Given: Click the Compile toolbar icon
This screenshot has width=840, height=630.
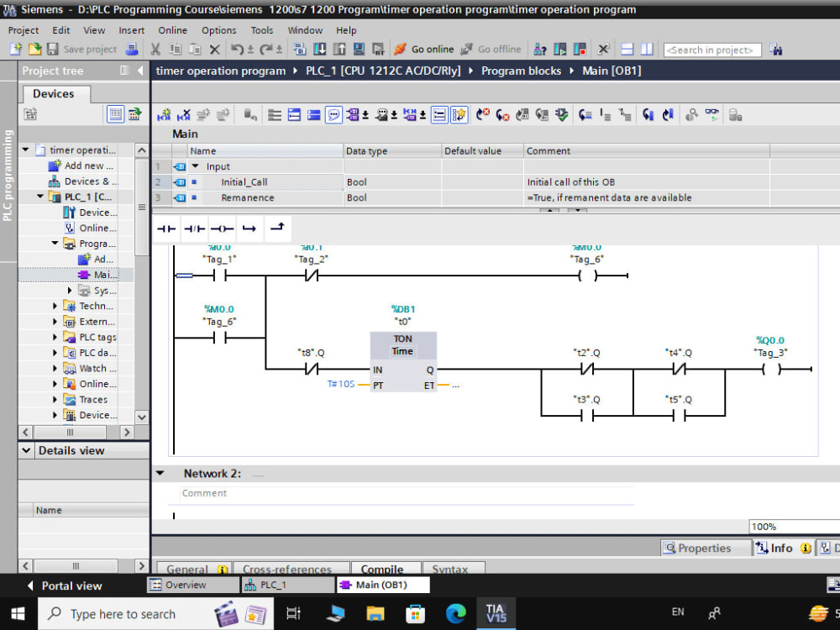Looking at the screenshot, I should pos(301,49).
